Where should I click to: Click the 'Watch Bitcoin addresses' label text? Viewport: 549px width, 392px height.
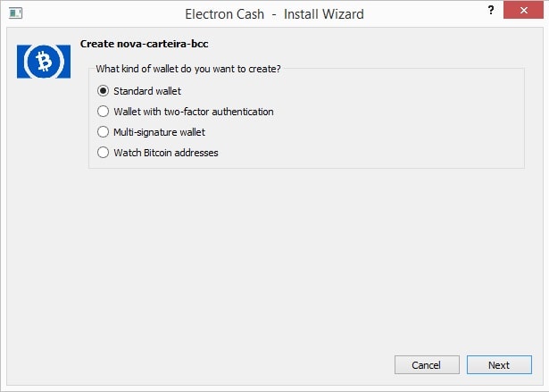pos(166,153)
